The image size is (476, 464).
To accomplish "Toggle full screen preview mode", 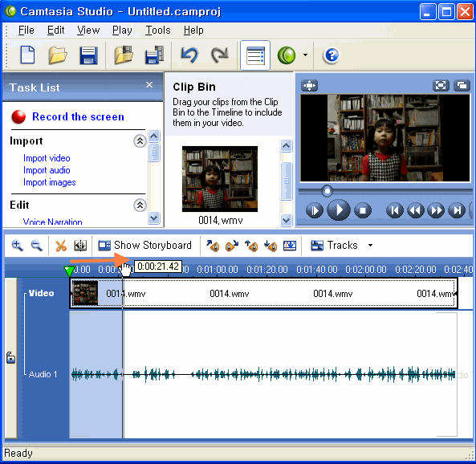I will pos(441,85).
